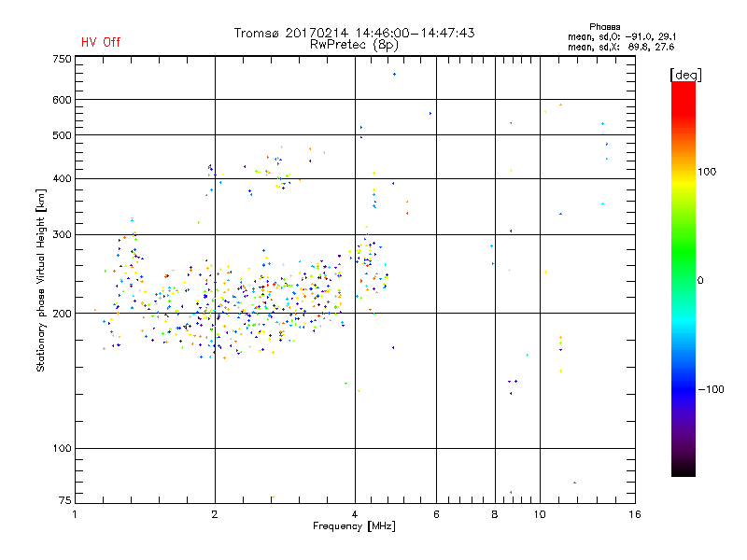Click the x-axis "16" tick label

click(x=635, y=514)
